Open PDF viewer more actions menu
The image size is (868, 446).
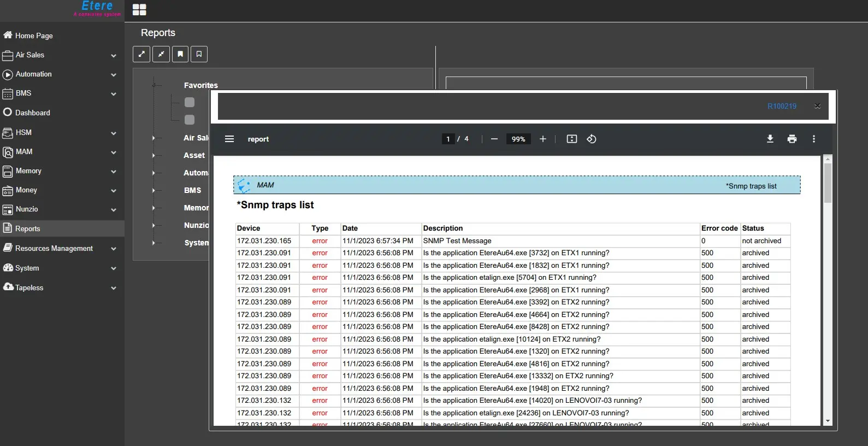tap(813, 139)
